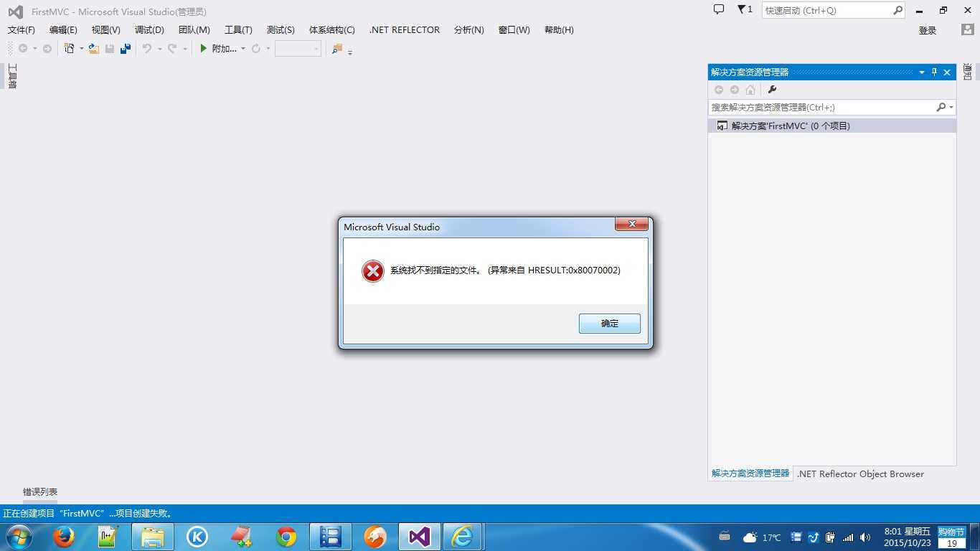Open the 团队(M) menu
This screenshot has width=980, height=551.
194,30
